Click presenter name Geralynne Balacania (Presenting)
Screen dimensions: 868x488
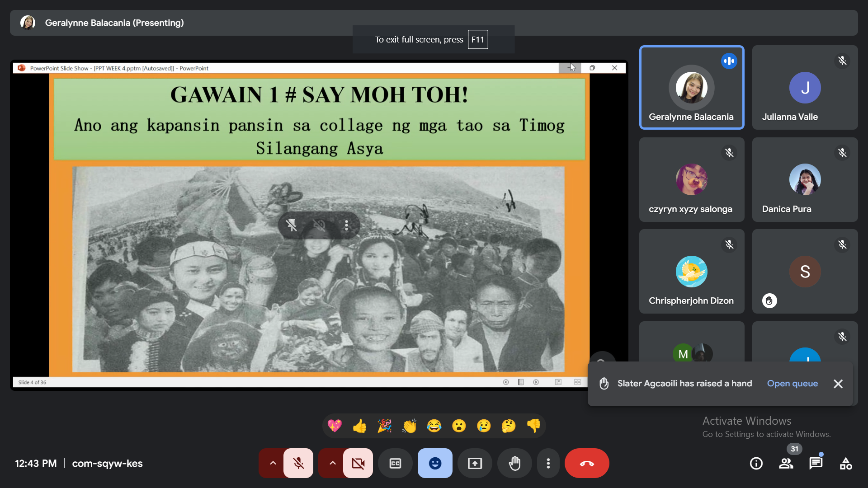(x=114, y=23)
